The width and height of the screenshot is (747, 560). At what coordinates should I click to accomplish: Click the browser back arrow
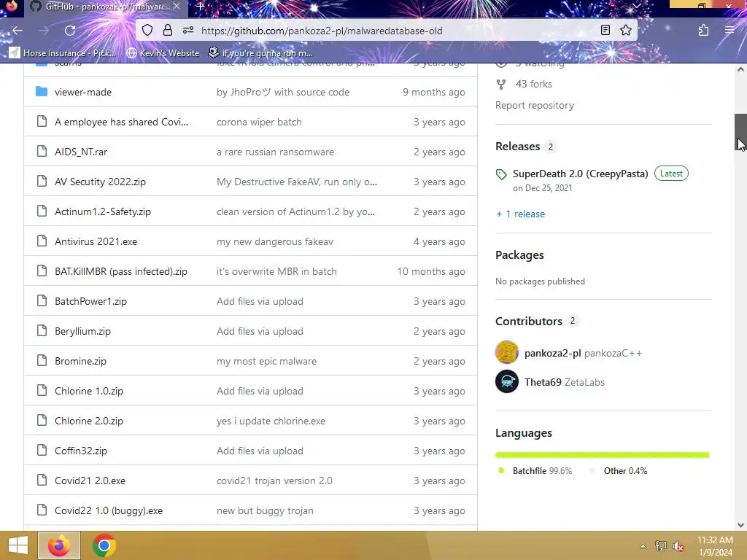tap(18, 31)
